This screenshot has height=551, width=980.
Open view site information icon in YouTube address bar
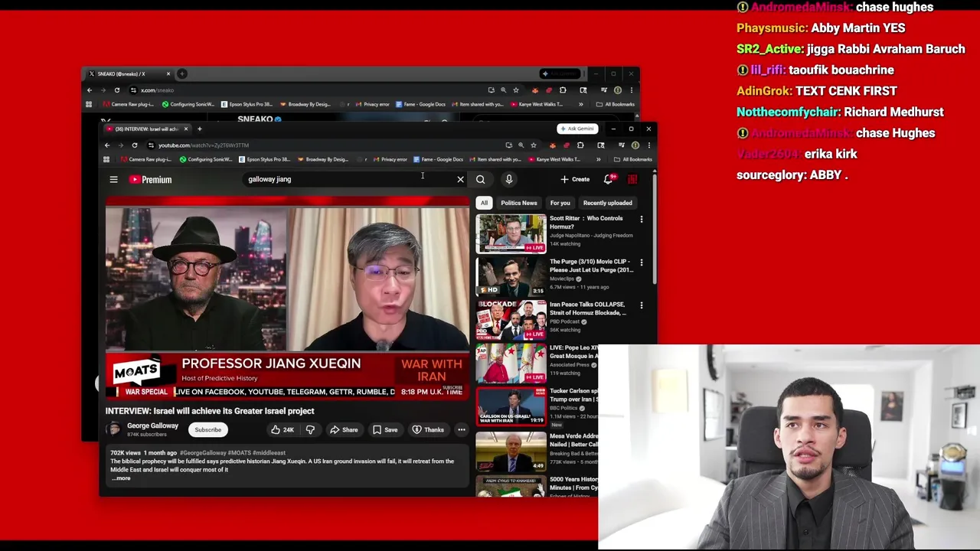(151, 145)
